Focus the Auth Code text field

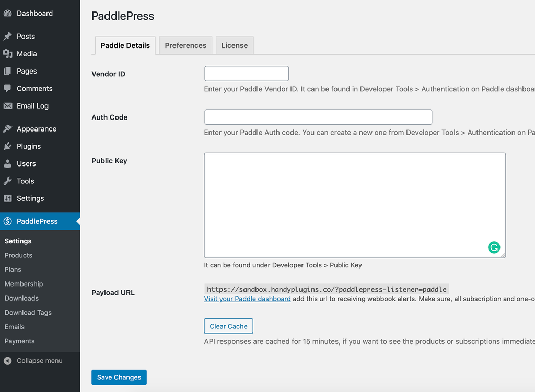(x=318, y=117)
